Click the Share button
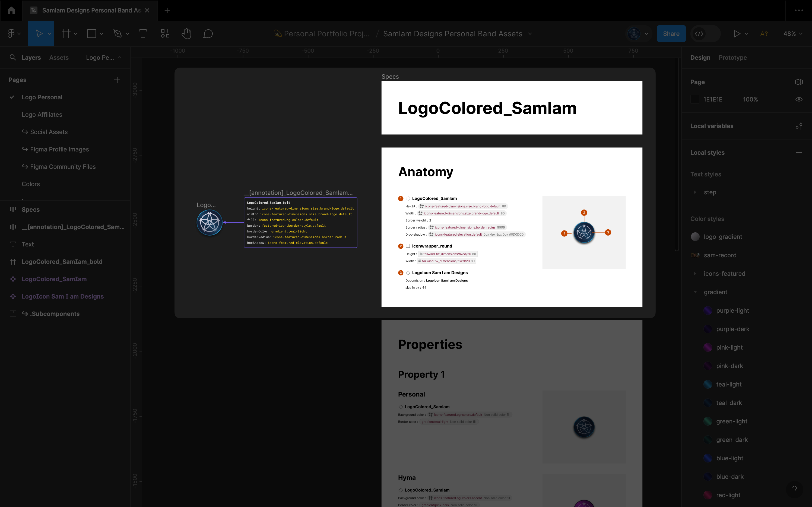Screen dimensions: 812x507 [671, 34]
